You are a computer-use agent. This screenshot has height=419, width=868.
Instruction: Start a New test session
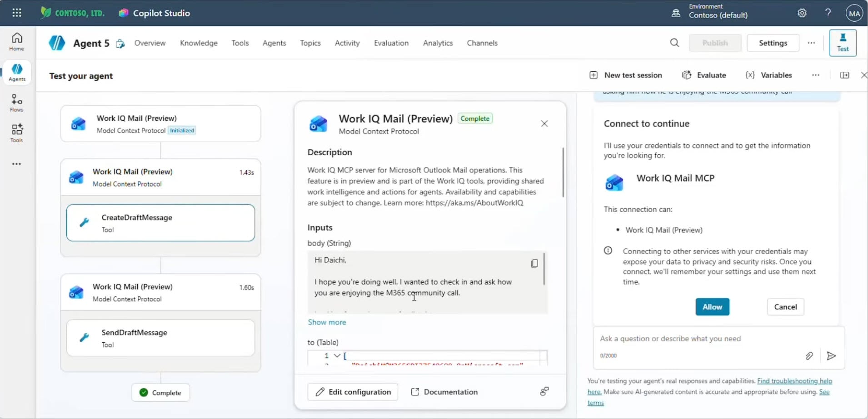click(x=626, y=75)
